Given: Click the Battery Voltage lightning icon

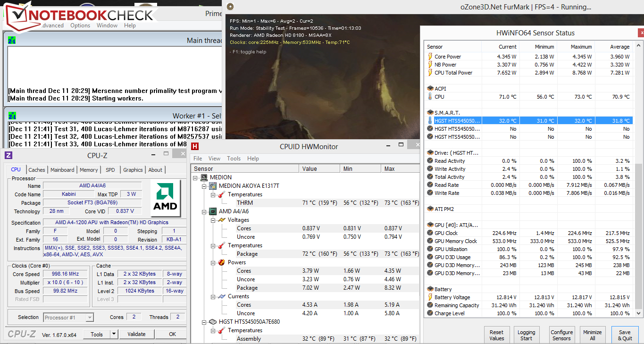Looking at the screenshot, I should tap(430, 297).
